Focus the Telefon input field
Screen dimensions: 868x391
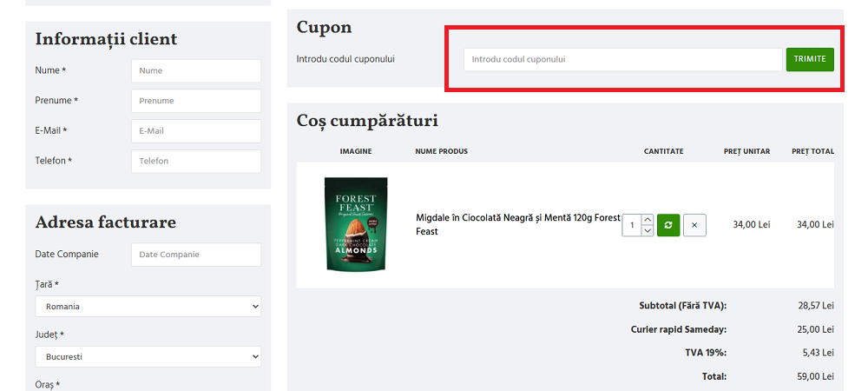[195, 162]
